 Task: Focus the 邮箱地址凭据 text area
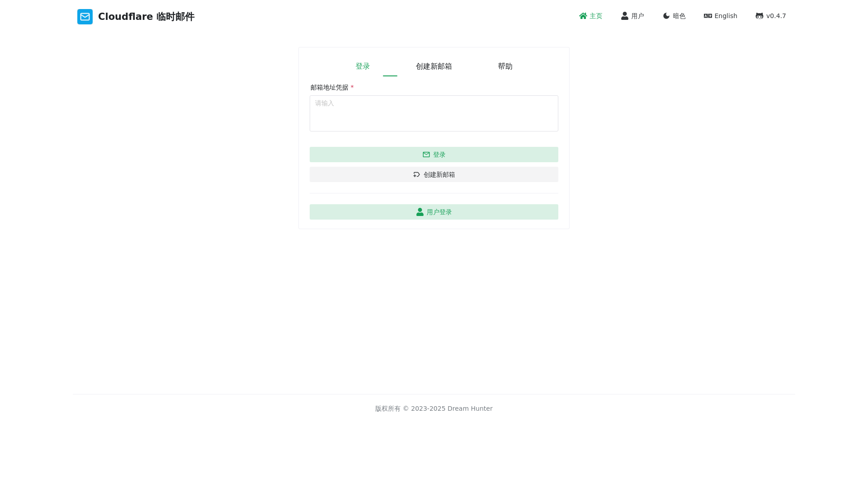[x=434, y=113]
